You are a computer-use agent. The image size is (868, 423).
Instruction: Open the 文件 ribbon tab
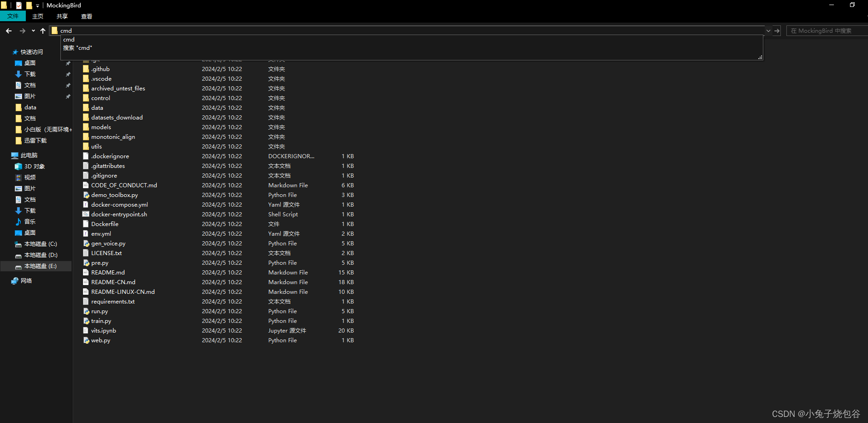(x=13, y=16)
